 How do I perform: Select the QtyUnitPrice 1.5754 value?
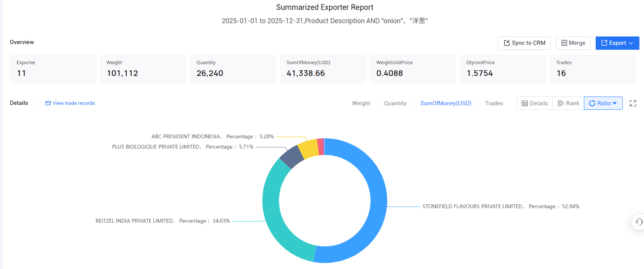(480, 73)
